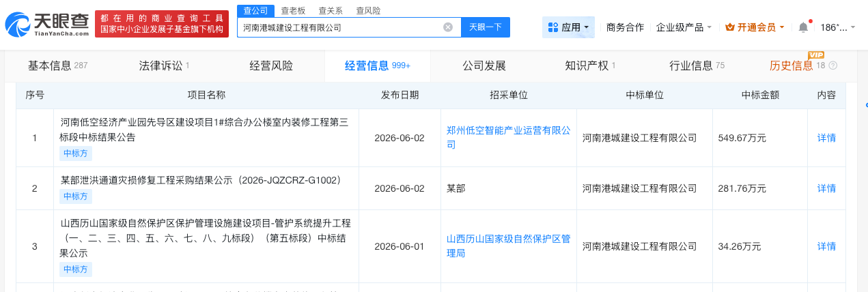
Task: Open the 商务合作 link
Action: (625, 27)
